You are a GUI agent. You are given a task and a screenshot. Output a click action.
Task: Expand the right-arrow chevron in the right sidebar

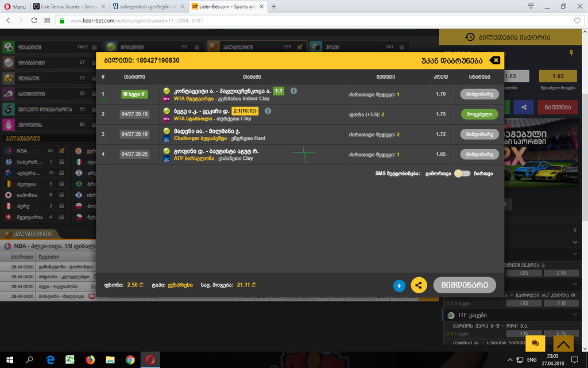click(575, 230)
